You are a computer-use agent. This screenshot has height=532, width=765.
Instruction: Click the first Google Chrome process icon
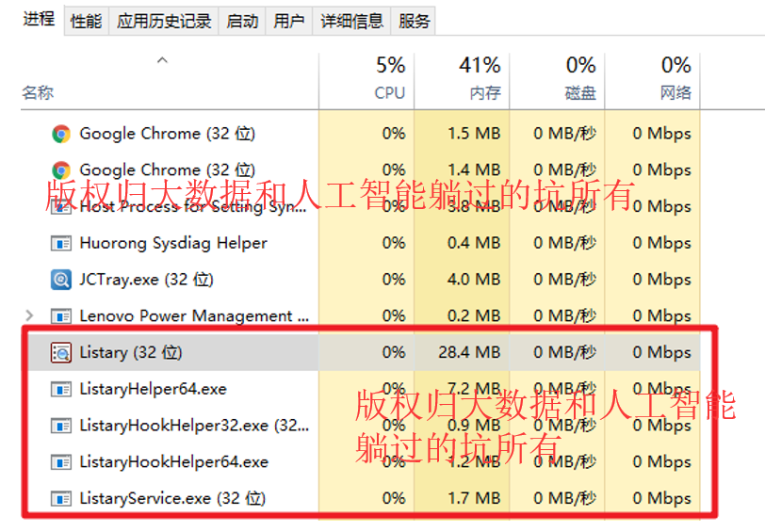point(61,134)
